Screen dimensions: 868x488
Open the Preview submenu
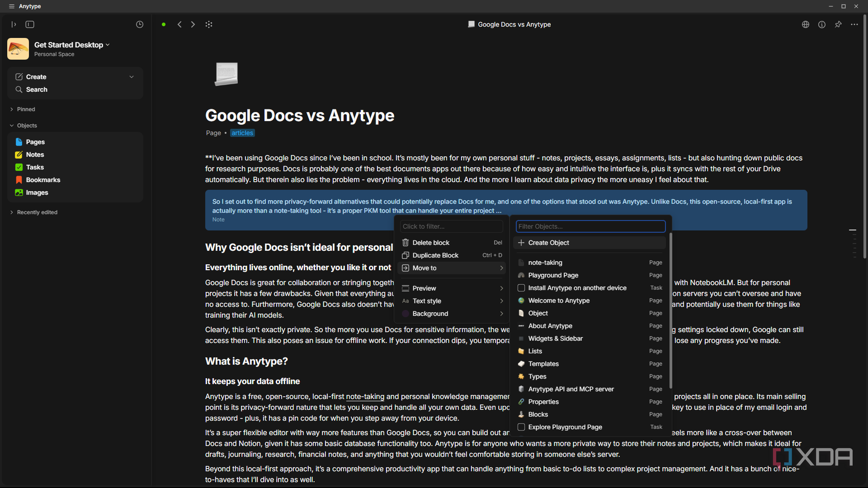452,288
